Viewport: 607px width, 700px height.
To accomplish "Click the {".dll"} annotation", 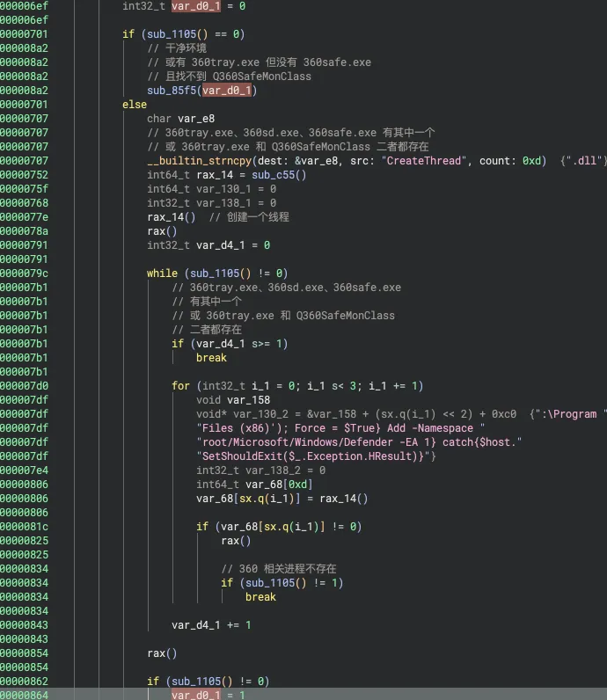I will (x=584, y=161).
